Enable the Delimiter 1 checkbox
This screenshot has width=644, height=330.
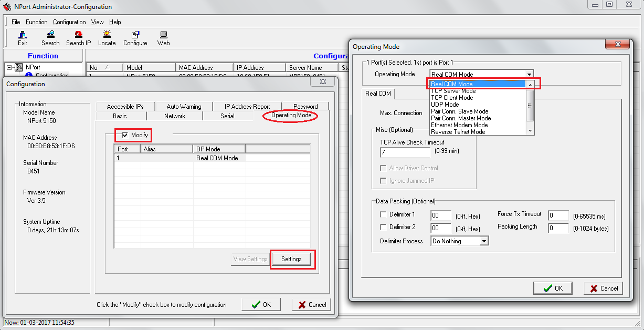[x=383, y=214]
